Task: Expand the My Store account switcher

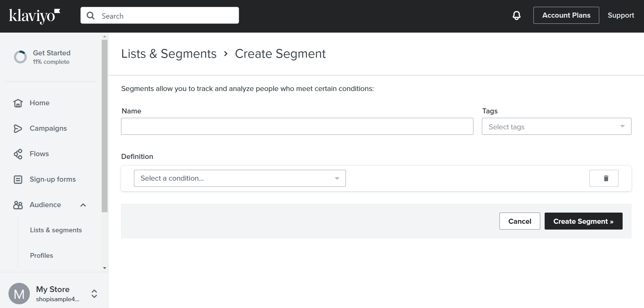Action: (x=94, y=294)
